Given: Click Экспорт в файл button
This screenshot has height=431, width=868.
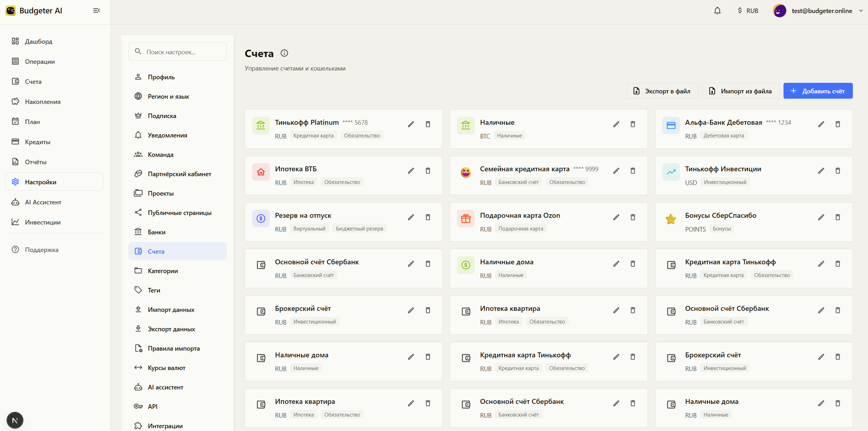Looking at the screenshot, I should (x=662, y=91).
